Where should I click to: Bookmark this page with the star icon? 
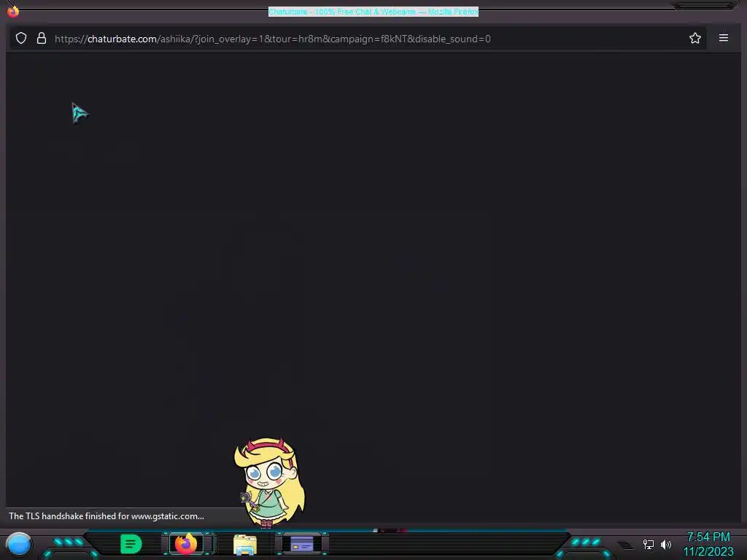[x=695, y=38]
